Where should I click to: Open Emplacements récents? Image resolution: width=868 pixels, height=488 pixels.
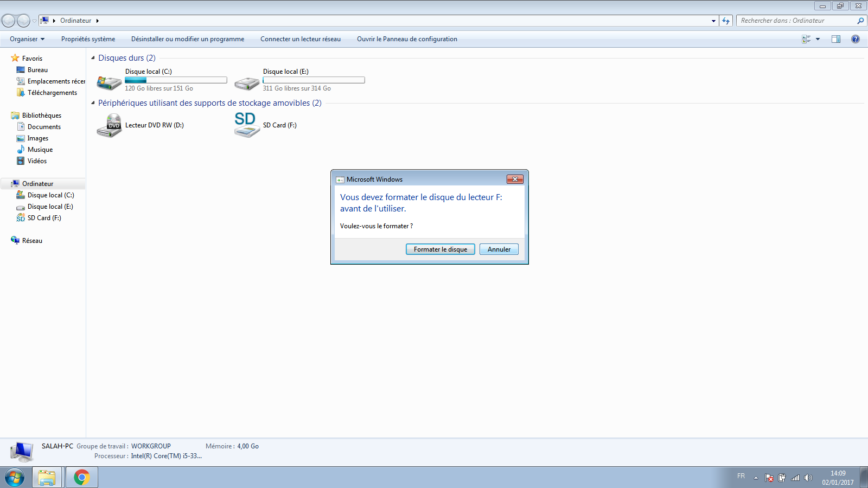(51, 81)
